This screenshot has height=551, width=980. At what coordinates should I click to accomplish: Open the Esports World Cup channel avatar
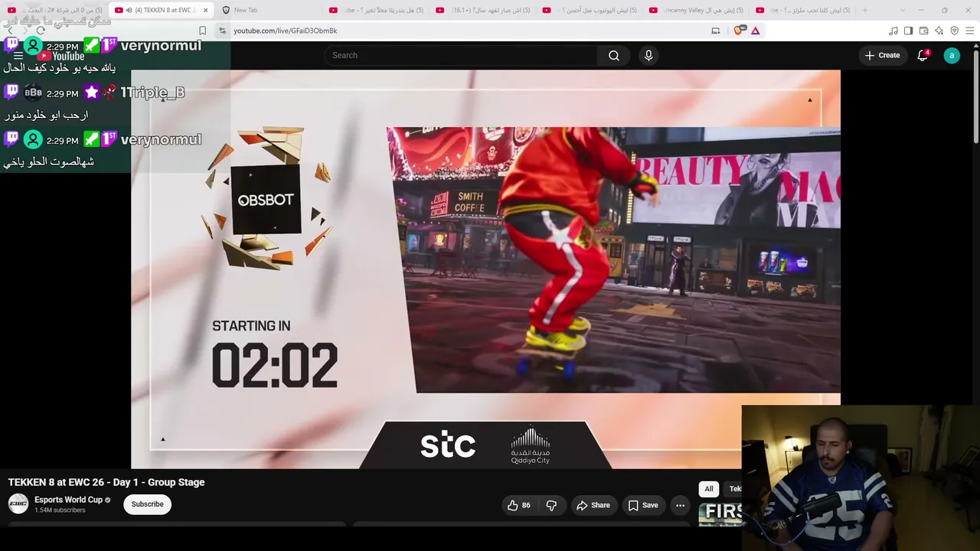coord(18,504)
